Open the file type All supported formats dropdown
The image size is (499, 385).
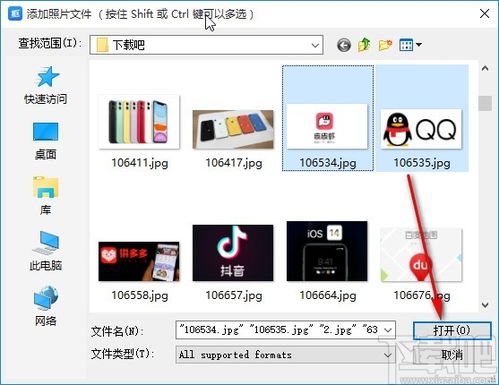pos(286,354)
